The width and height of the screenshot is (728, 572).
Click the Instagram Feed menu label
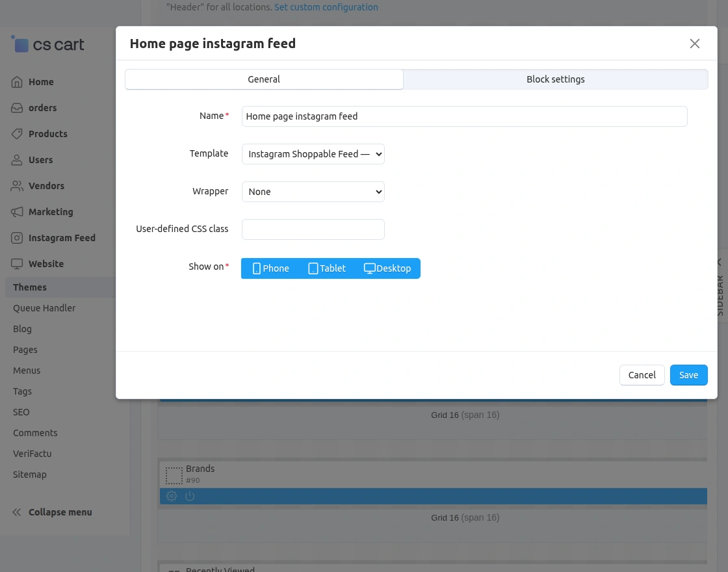click(x=62, y=238)
